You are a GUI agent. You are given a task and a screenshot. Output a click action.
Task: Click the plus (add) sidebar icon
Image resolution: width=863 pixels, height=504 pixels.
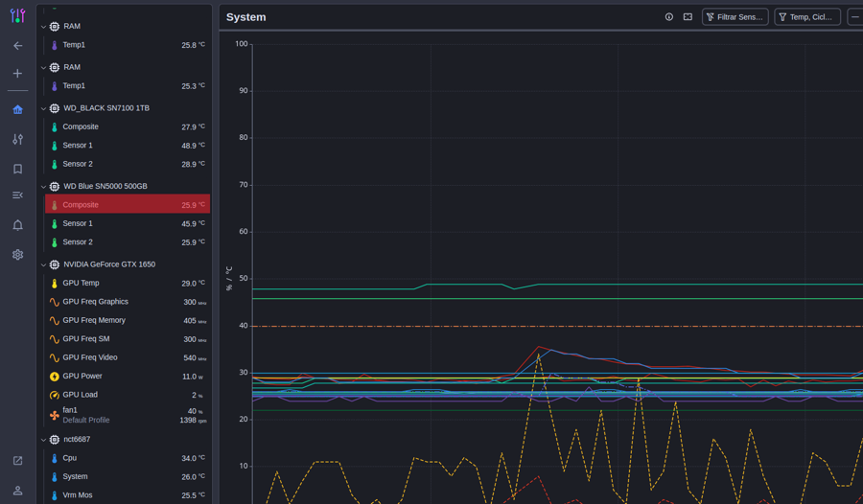coord(17,74)
